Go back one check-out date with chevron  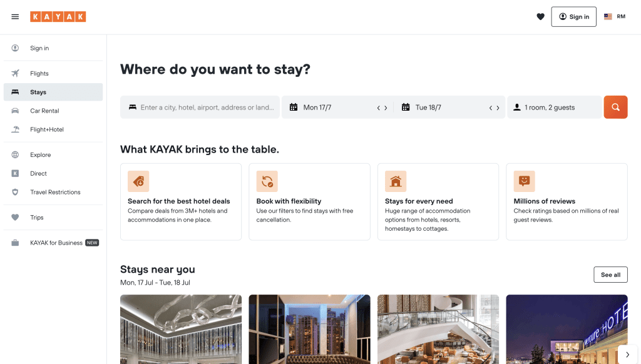click(490, 107)
